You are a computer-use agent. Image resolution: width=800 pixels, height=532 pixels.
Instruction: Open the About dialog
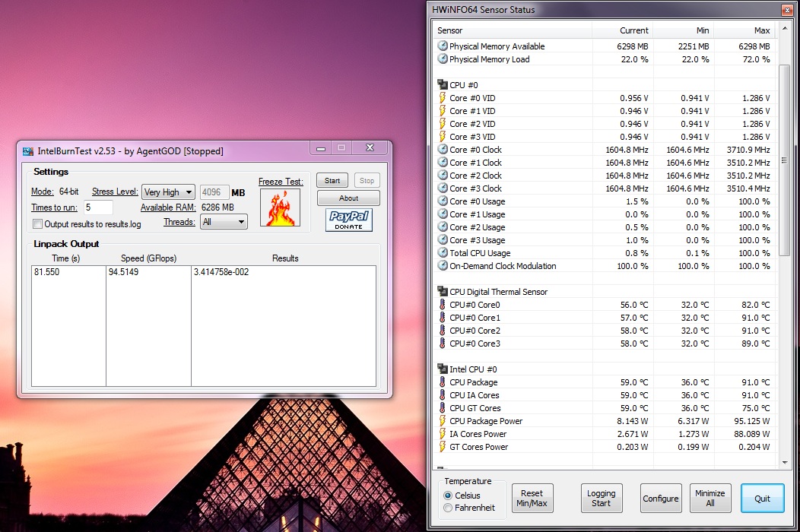coord(348,198)
